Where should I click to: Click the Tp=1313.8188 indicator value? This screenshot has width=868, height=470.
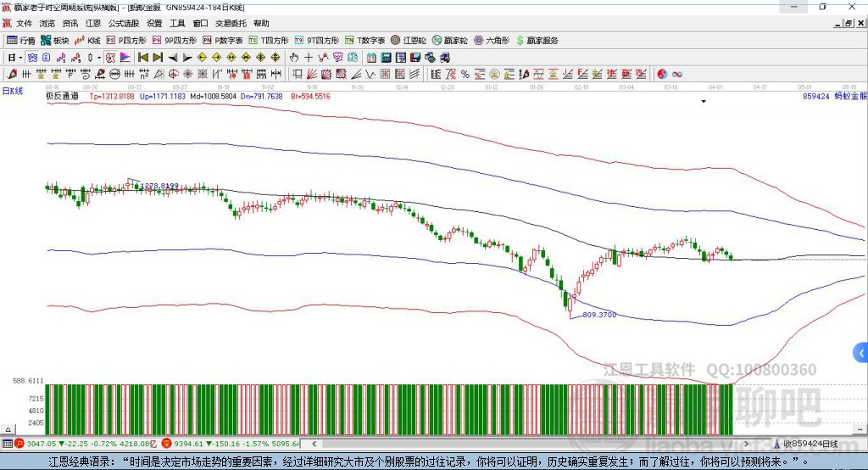coord(112,97)
